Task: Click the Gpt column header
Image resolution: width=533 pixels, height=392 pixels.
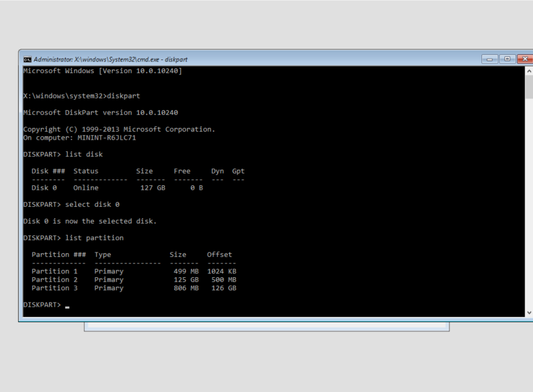Action: [x=238, y=172]
